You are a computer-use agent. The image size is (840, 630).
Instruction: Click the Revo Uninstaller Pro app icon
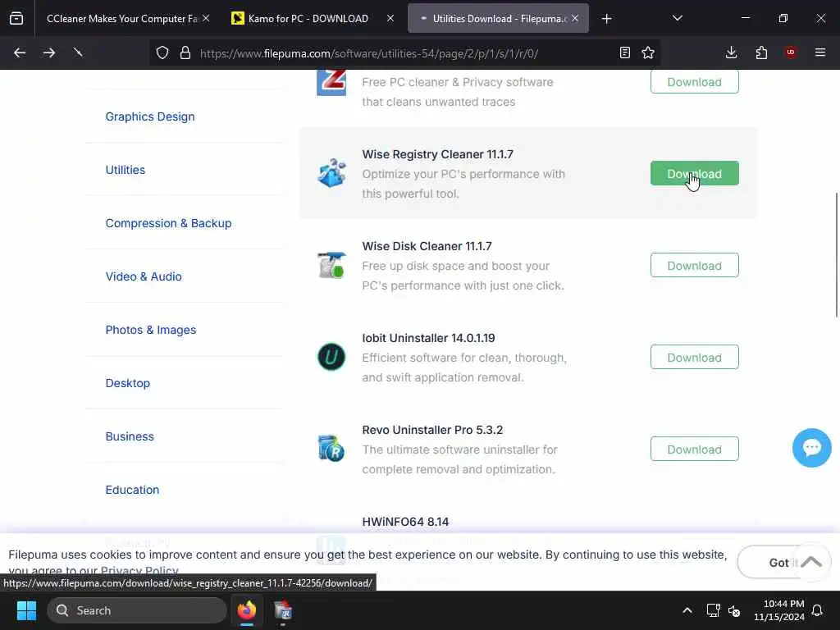pyautogui.click(x=331, y=449)
